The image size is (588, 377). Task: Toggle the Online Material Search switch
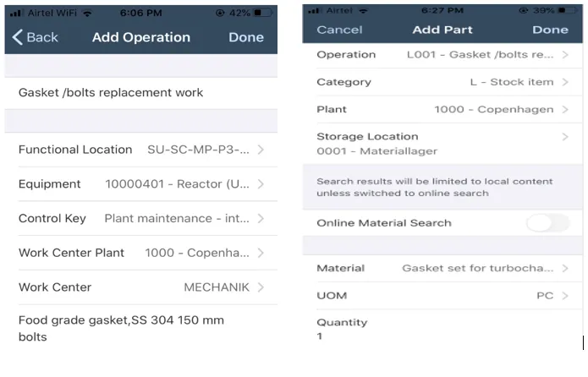tap(547, 223)
